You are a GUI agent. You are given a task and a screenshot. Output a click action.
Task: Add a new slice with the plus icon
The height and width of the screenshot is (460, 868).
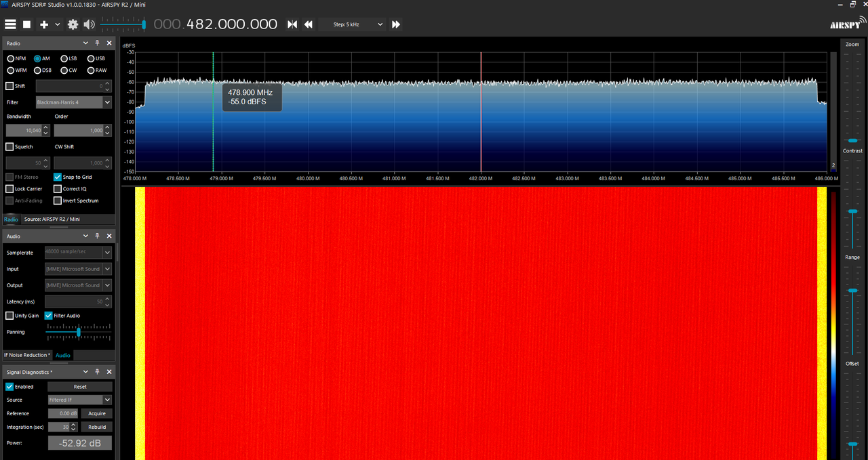click(44, 24)
